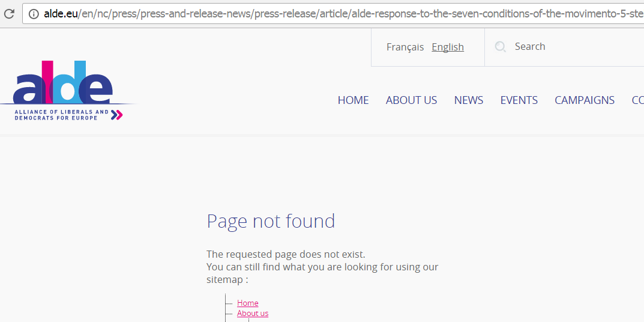The width and height of the screenshot is (644, 322).
Task: Click into the Search text field
Action: 570,47
